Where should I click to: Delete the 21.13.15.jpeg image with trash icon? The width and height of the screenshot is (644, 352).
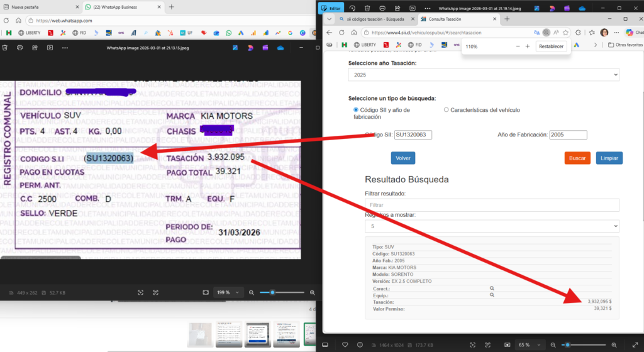[x=5, y=48]
